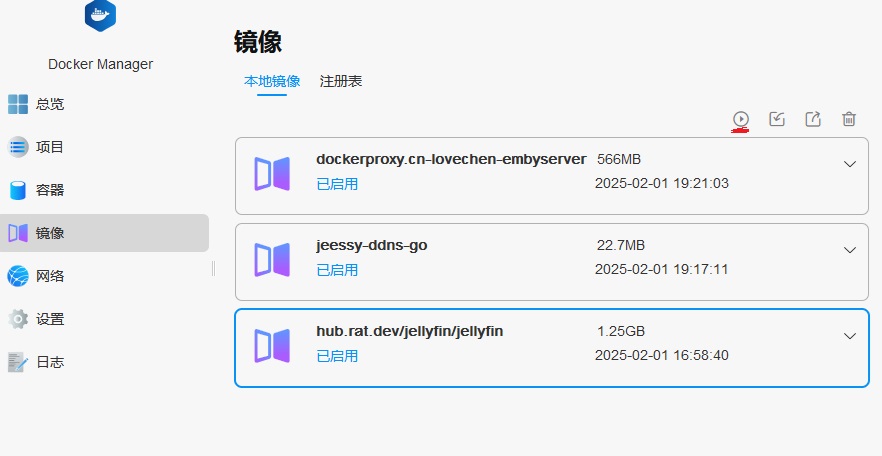The image size is (882, 456).
Task: Click the 设置 gear icon
Action: coord(18,319)
